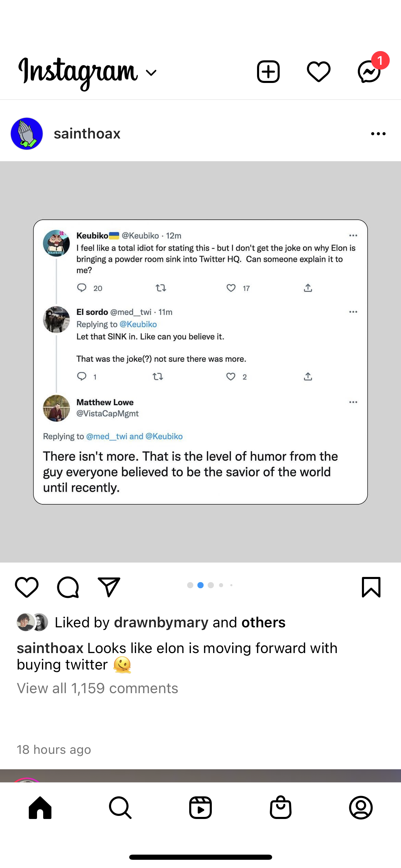Open Shop bag in bottom navigation
The width and height of the screenshot is (401, 868).
coord(281,808)
